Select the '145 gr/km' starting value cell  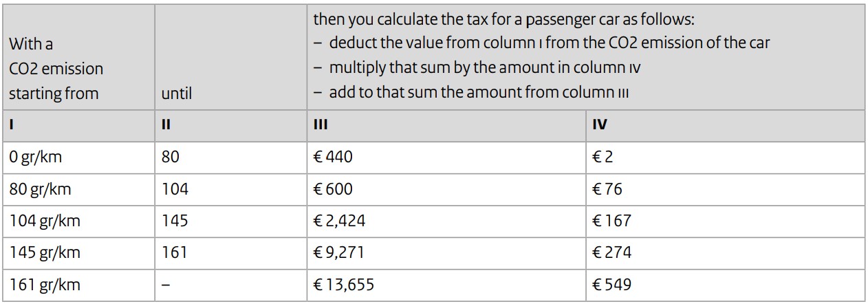(x=78, y=252)
